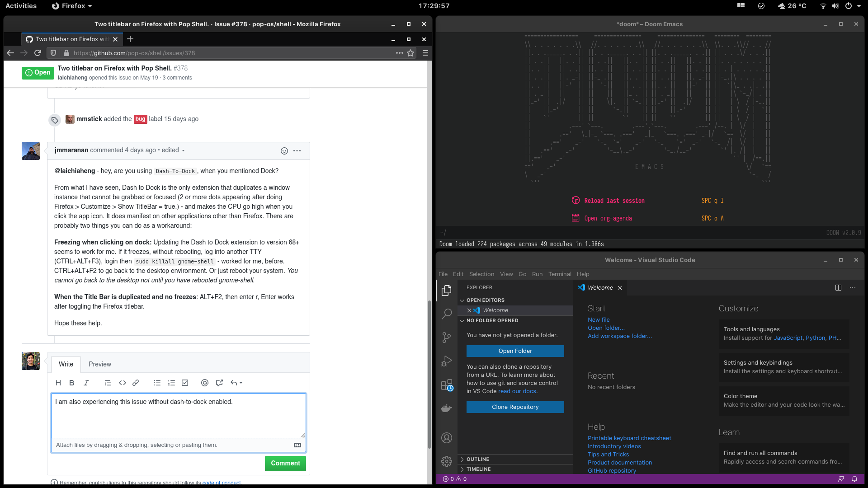Open a new Firefox tab
The image size is (868, 488).
click(x=130, y=39)
